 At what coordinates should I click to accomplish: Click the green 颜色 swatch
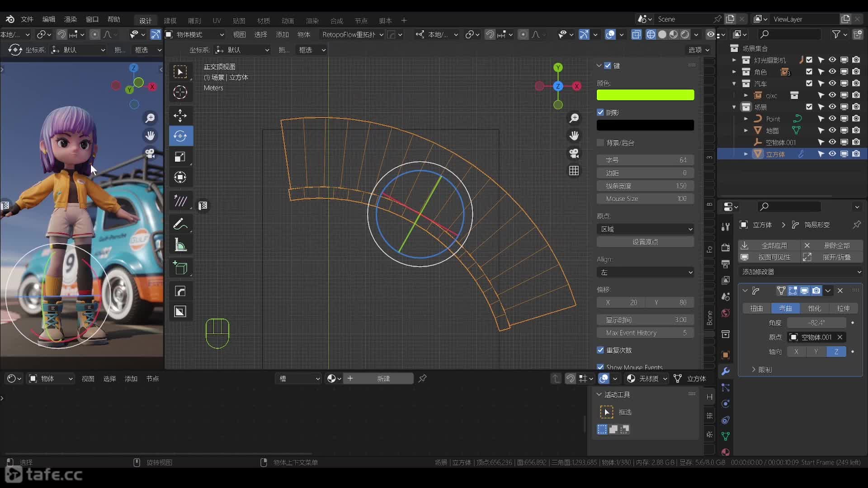point(645,95)
